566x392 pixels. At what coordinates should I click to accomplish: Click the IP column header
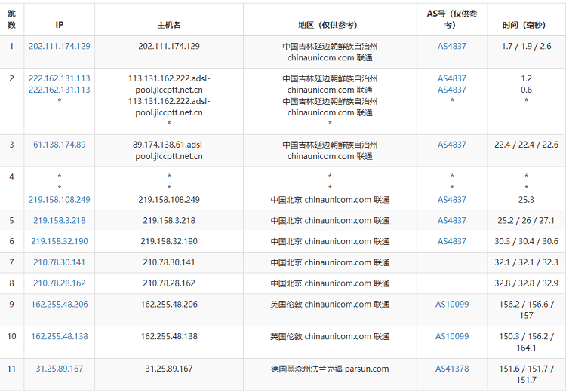pos(59,25)
